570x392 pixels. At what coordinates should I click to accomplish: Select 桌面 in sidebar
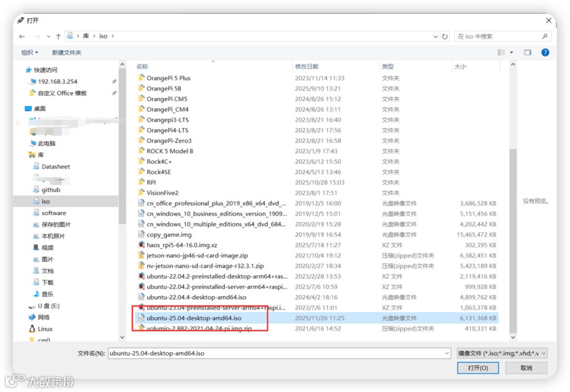click(x=40, y=108)
